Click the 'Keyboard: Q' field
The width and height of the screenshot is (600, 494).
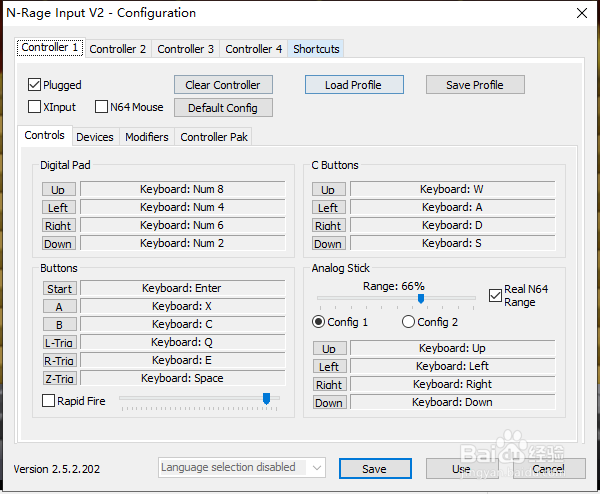[183, 342]
